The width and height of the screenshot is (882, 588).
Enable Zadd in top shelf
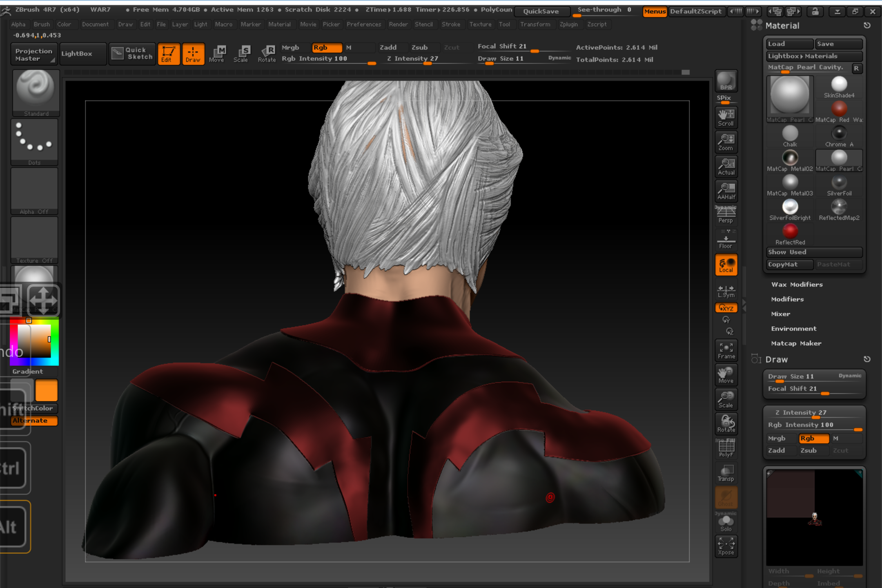coord(392,47)
